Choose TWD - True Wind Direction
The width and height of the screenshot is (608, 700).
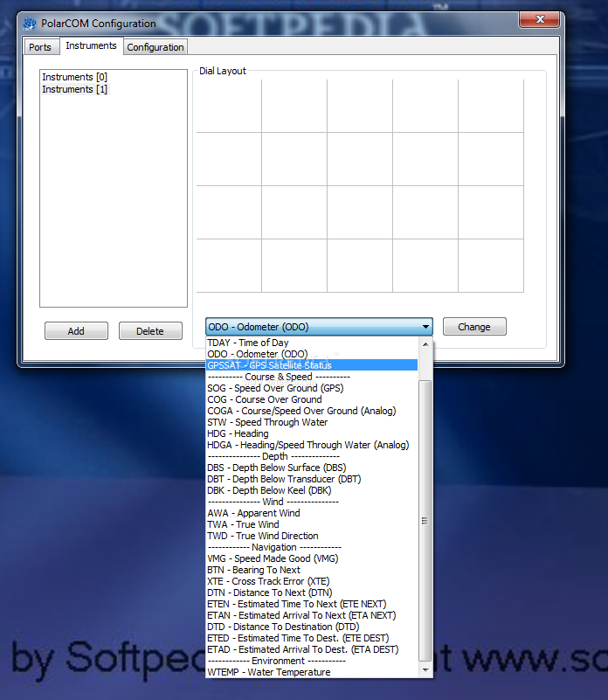(312, 537)
